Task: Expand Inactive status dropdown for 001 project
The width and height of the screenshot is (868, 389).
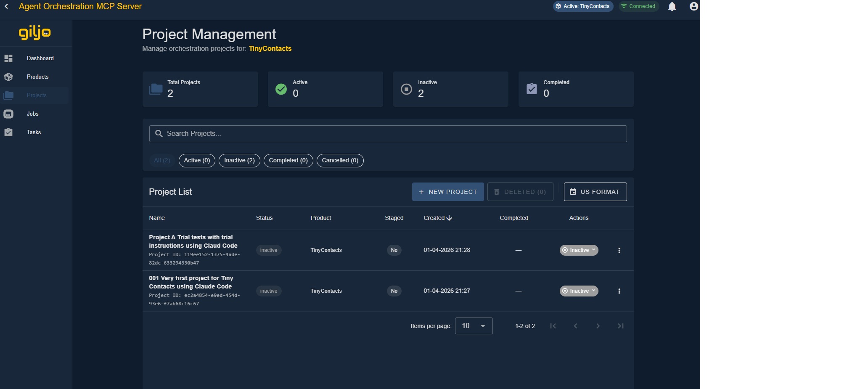Action: click(x=579, y=291)
